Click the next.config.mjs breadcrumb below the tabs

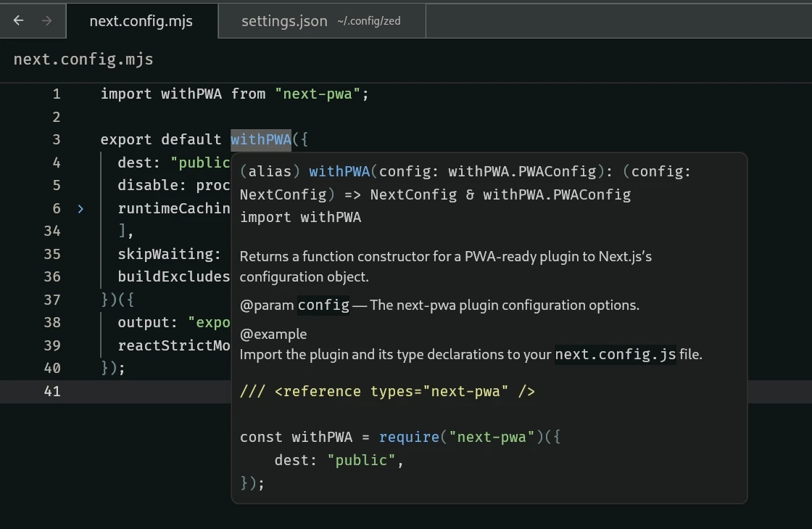[83, 60]
